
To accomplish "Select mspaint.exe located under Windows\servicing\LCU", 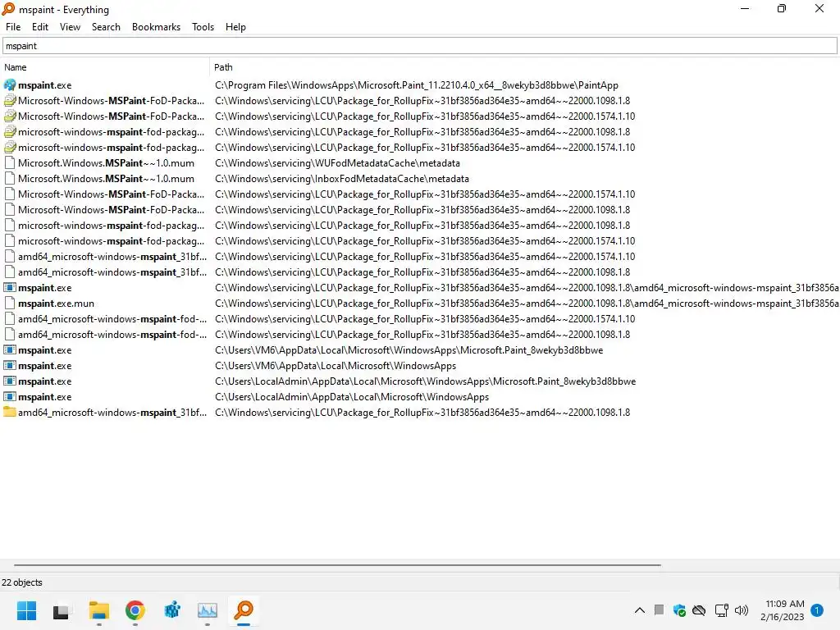I will 44,288.
